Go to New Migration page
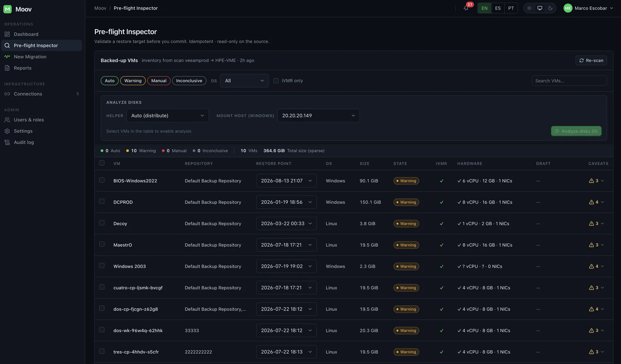Screen dimensions: 621x364 click(x=42, y=57)
